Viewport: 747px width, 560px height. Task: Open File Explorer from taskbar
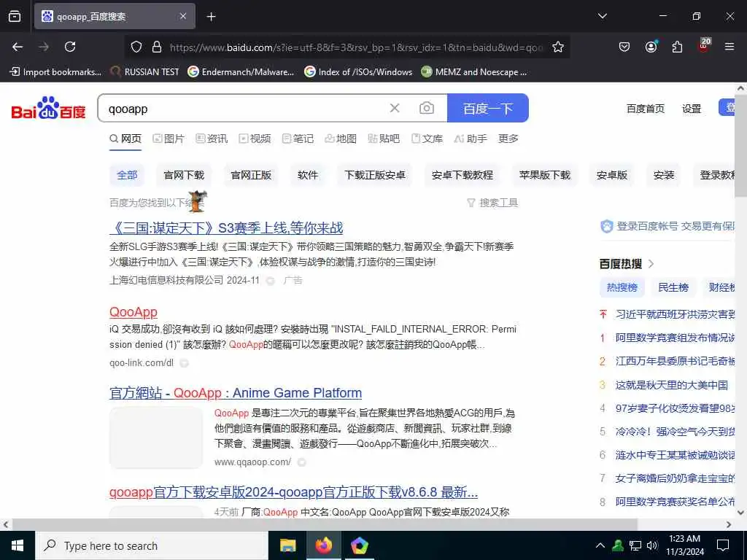pyautogui.click(x=287, y=545)
